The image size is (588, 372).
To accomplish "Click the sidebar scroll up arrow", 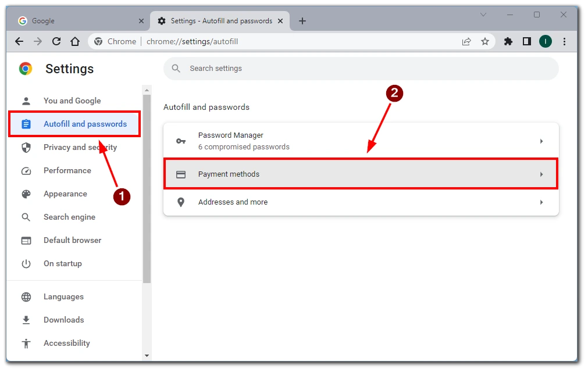I will (147, 90).
